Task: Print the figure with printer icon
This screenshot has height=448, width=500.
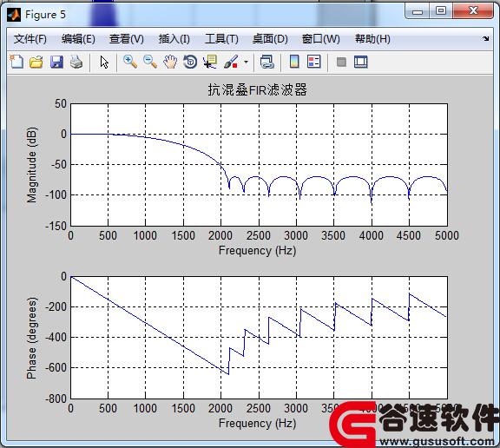Action: click(x=76, y=62)
